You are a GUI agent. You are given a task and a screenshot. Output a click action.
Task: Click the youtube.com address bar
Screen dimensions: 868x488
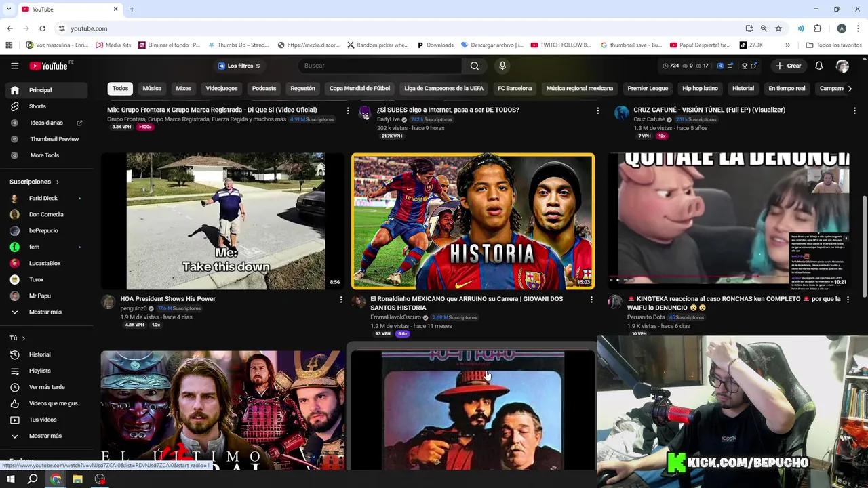400,28
